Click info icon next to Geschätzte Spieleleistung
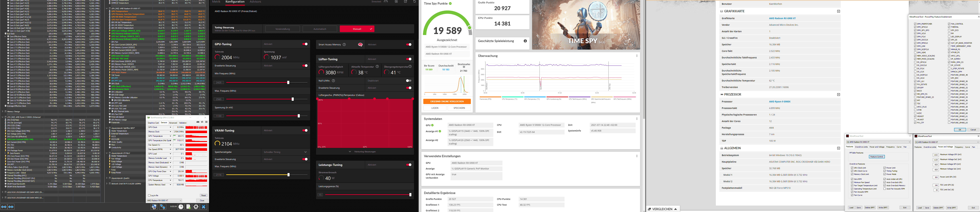This screenshot has height=212, width=980. [x=525, y=41]
